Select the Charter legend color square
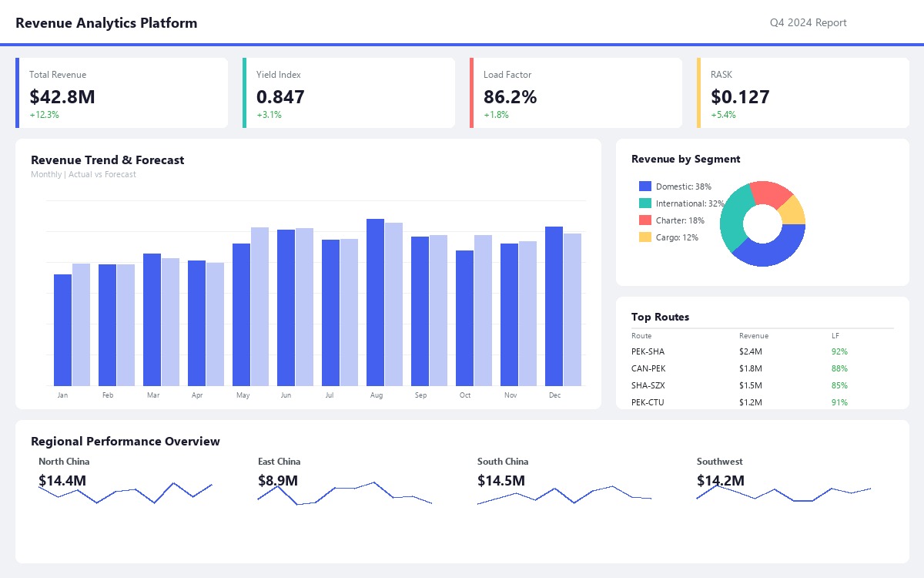The width and height of the screenshot is (924, 578). pyautogui.click(x=644, y=220)
